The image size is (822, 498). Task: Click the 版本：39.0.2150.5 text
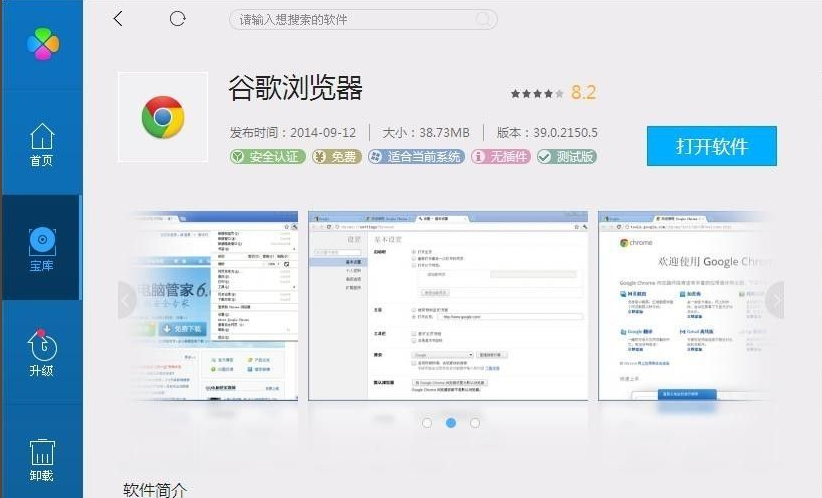coord(547,133)
